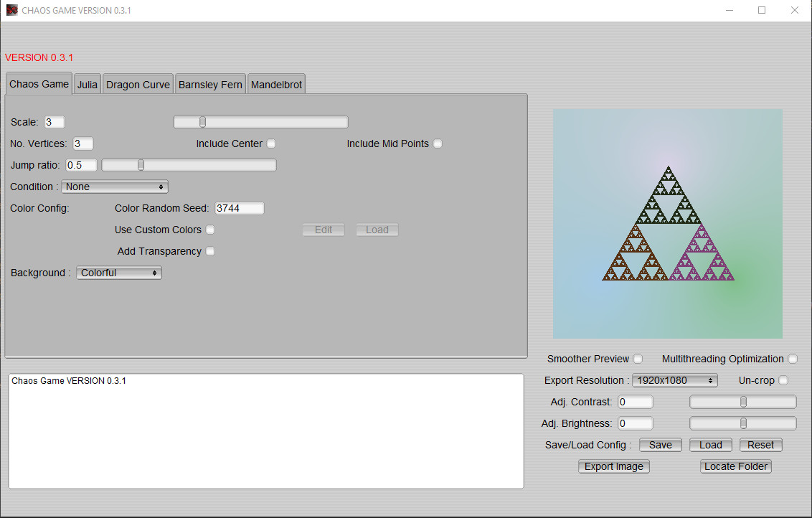The height and width of the screenshot is (518, 812).
Task: Open the Background dropdown showing Colorful
Action: point(118,273)
